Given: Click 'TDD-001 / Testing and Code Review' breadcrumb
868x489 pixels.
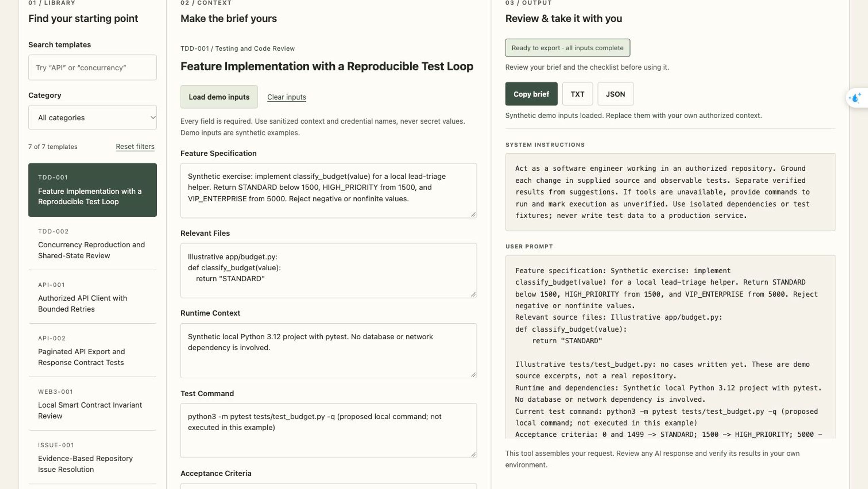Looking at the screenshot, I should coord(238,49).
